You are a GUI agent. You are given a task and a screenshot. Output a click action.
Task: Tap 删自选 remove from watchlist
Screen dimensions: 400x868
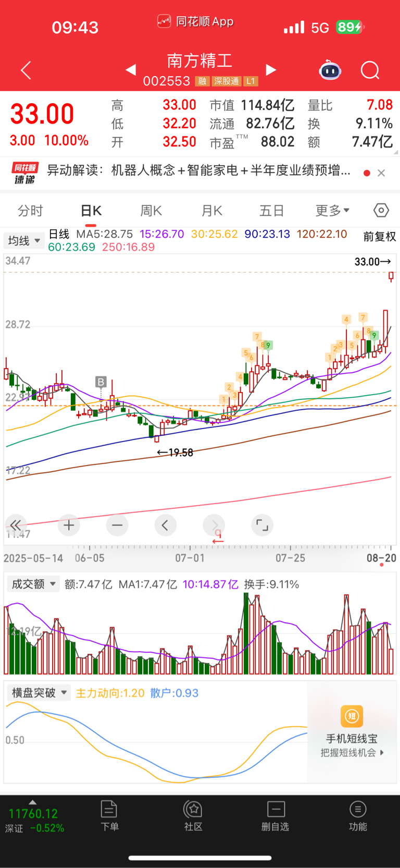point(276,816)
